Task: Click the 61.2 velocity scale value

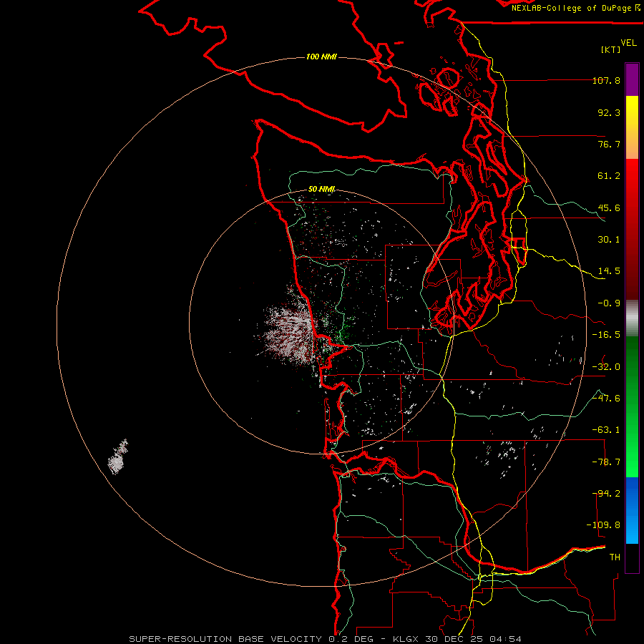Action: [609, 176]
